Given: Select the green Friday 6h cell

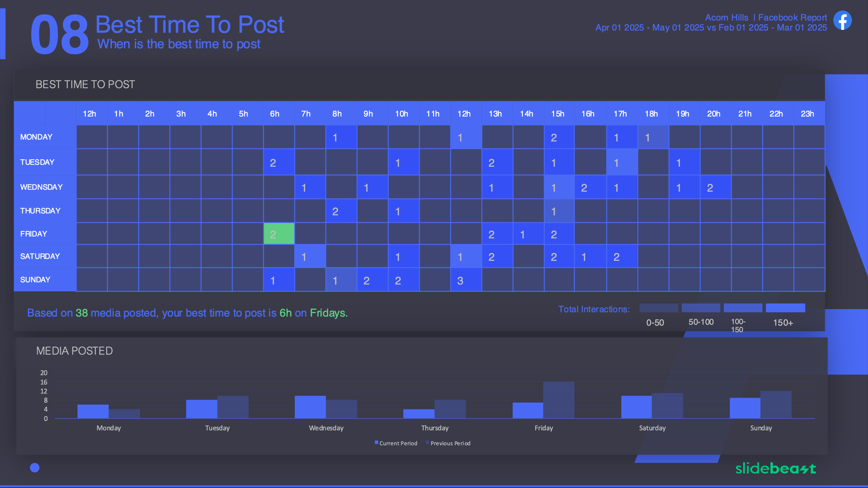Looking at the screenshot, I should click(x=279, y=234).
